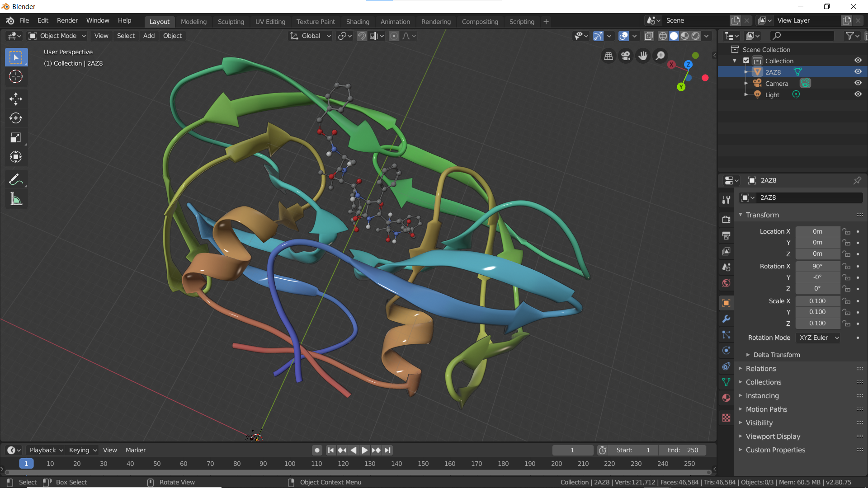Select the Move tool
The height and width of the screenshot is (488, 868).
pyautogui.click(x=16, y=99)
